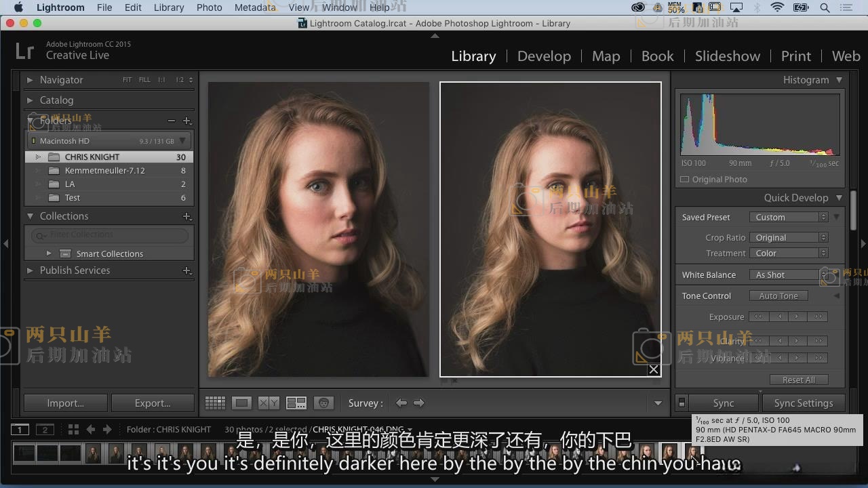Toggle the Auto Sync switch beside Sync
The image size is (868, 488).
tap(682, 403)
